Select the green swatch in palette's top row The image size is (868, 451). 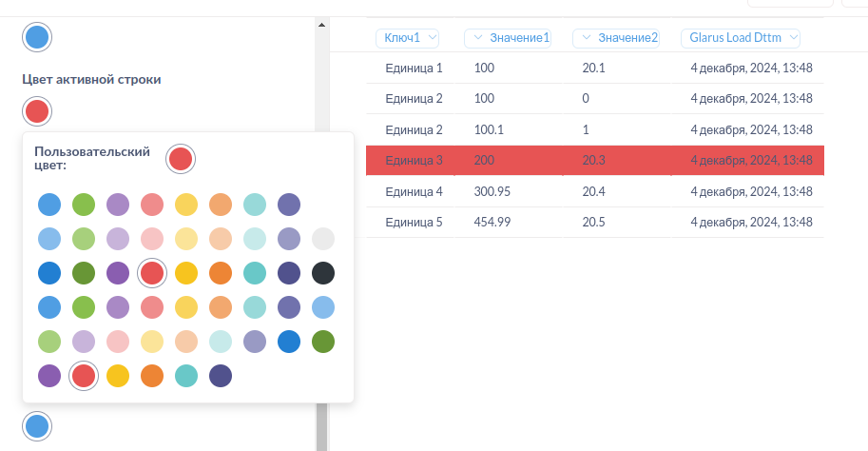coord(84,205)
